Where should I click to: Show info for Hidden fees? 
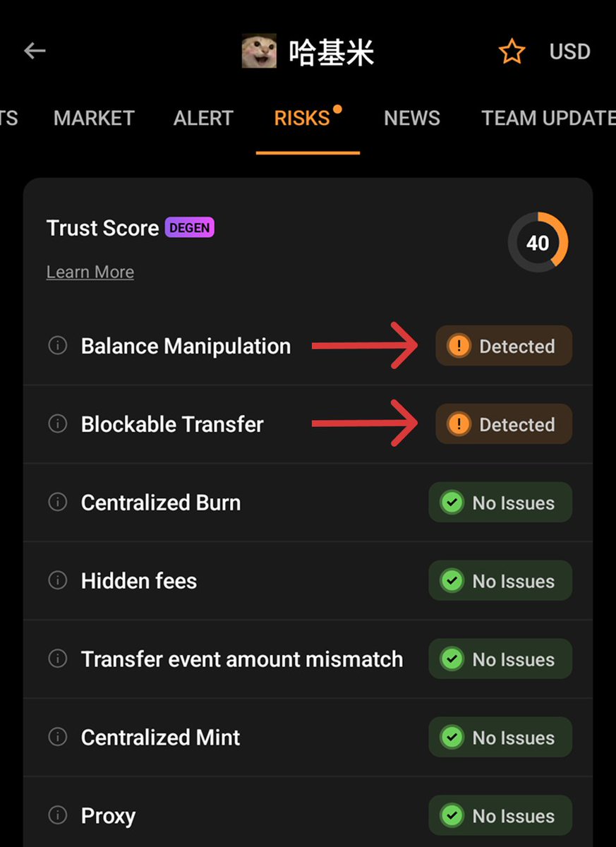pyautogui.click(x=57, y=580)
